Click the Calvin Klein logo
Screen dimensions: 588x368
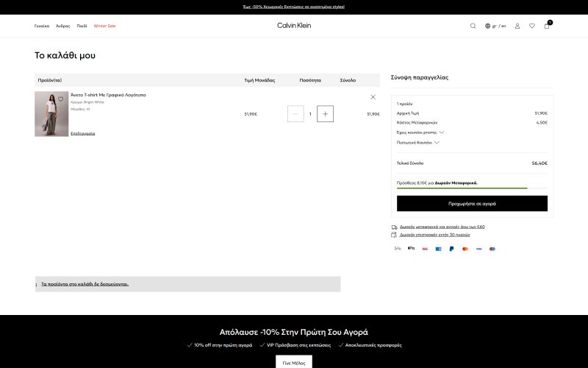(x=294, y=26)
